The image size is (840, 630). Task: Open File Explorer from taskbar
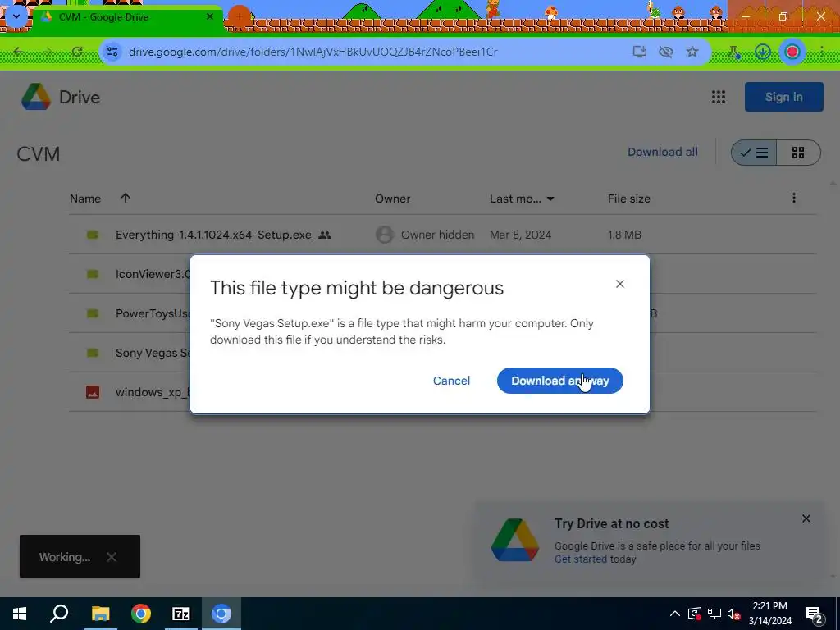pyautogui.click(x=100, y=614)
